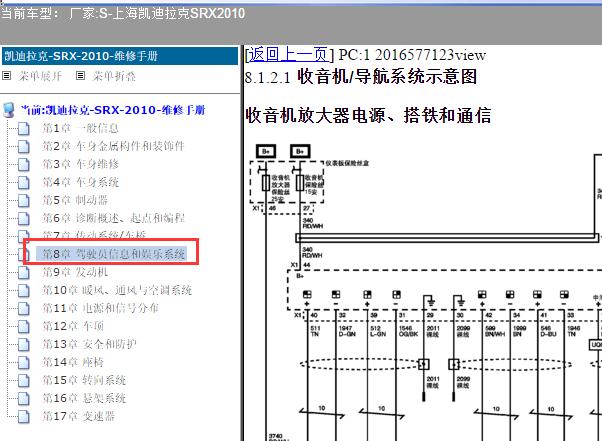Open 第17章 变速器
This screenshot has width=602, height=441.
(x=78, y=416)
